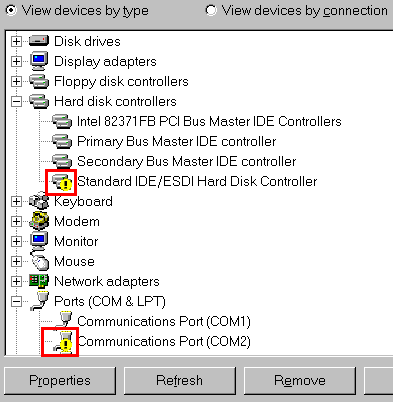Select the Floppy disk controllers icon
Image resolution: width=393 pixels, height=402 pixels.
[x=39, y=81]
